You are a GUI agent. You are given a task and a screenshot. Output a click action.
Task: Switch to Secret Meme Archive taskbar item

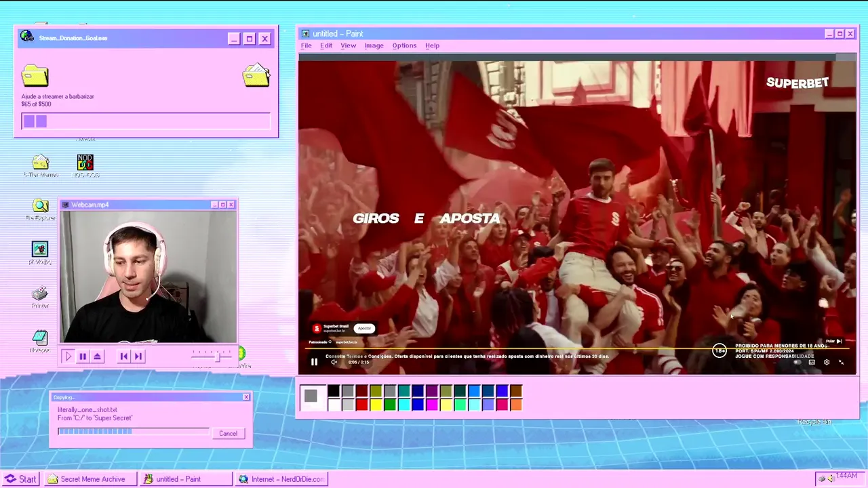89,479
